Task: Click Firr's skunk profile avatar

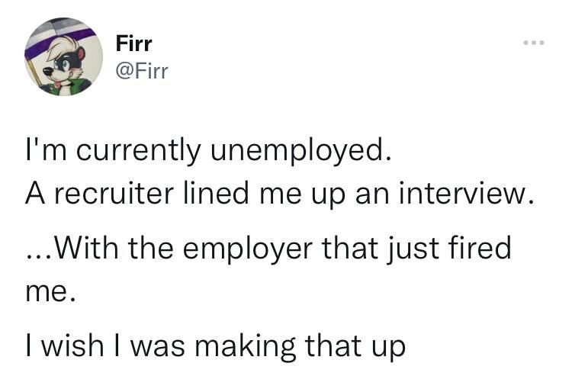Action: coord(64,57)
